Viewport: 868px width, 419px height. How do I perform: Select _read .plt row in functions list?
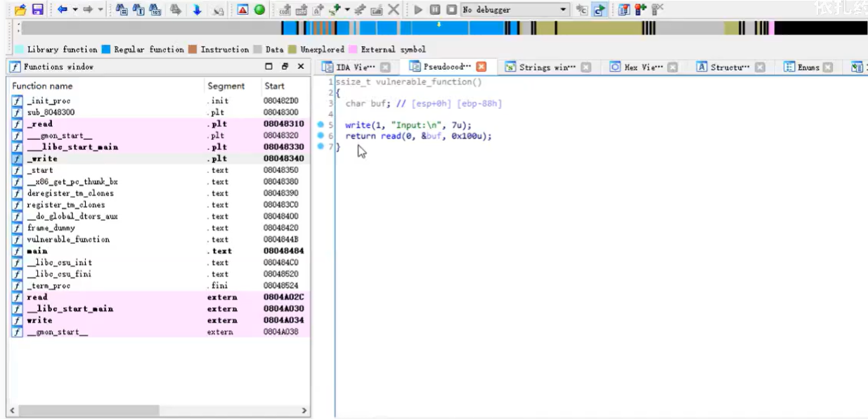tap(160, 124)
